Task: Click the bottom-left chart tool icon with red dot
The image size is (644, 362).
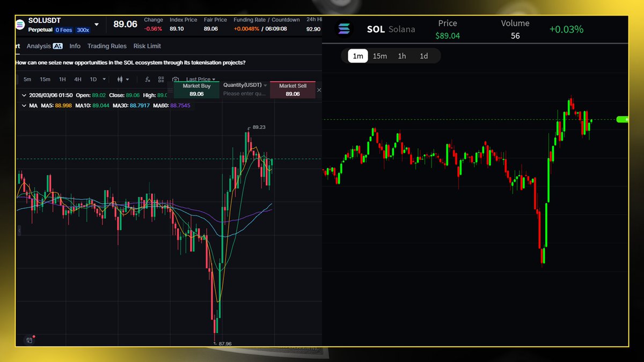Action: [30, 339]
